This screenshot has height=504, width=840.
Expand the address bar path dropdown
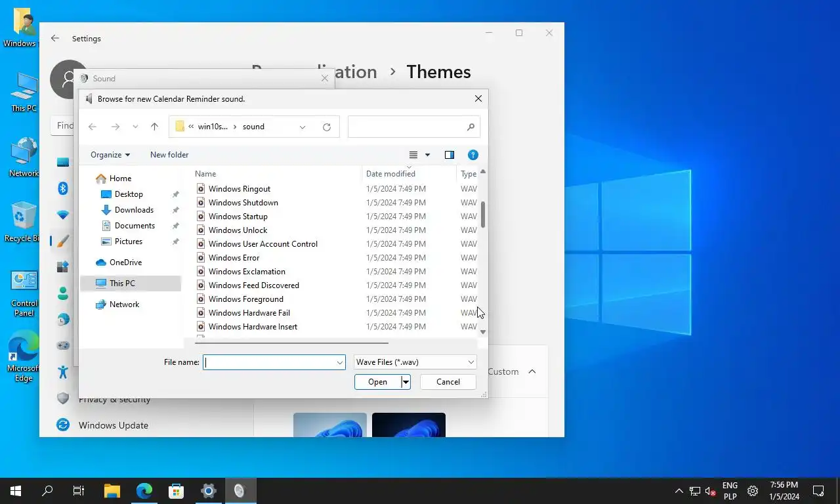[x=303, y=127]
